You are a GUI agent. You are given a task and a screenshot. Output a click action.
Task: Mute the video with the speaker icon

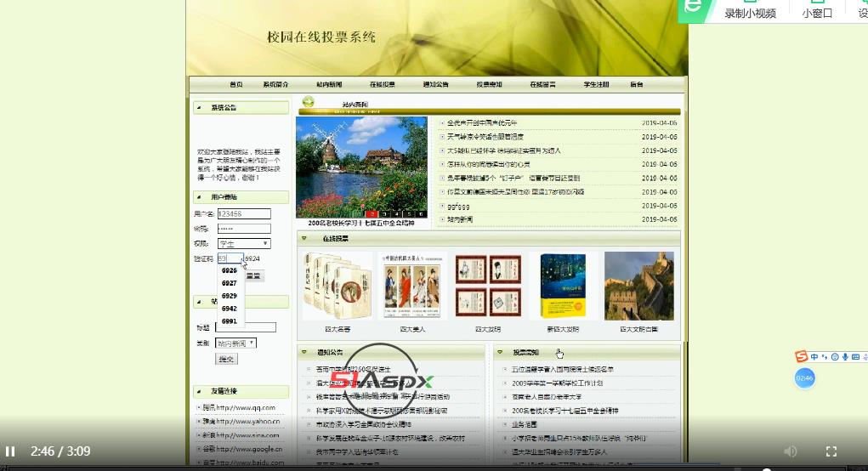click(x=791, y=451)
